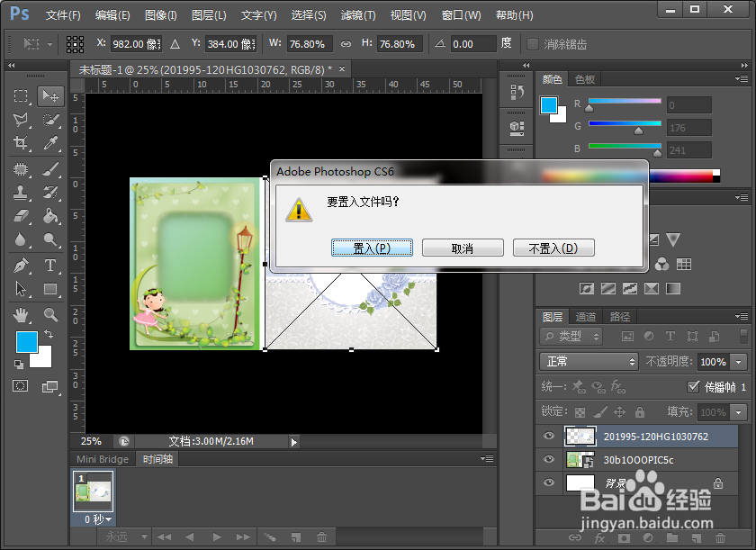Open the 图像(I) menu
The image size is (756, 550).
(x=160, y=15)
